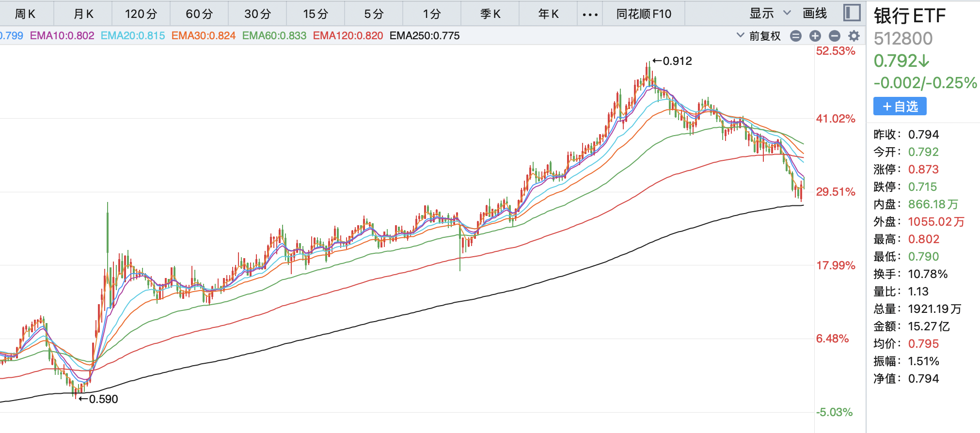Screen dimensions: 980x433
Task: Click the 0.590 low price marker
Action: [103, 399]
